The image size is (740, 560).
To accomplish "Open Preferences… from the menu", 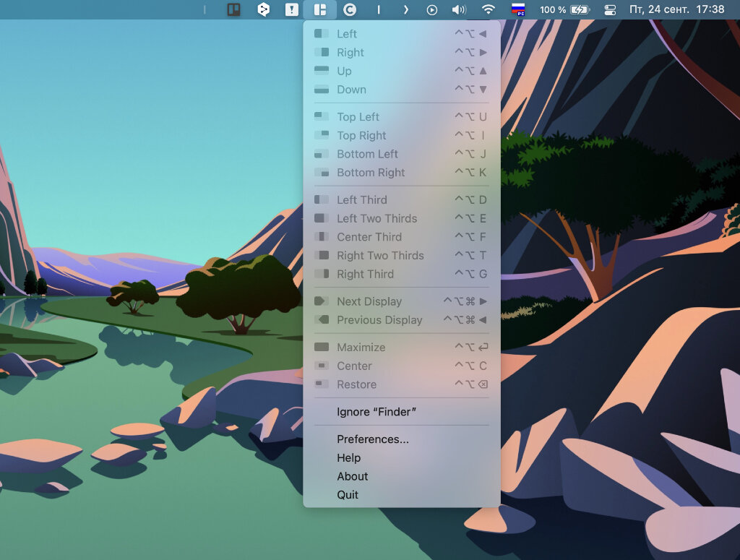I will [x=402, y=439].
